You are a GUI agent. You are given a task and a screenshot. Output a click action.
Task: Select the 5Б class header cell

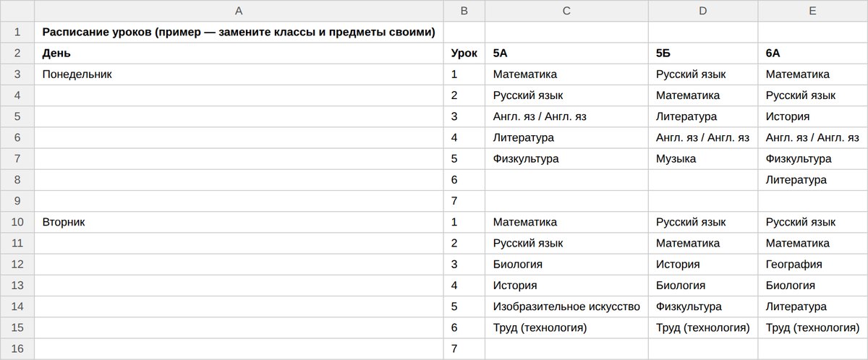click(703, 53)
